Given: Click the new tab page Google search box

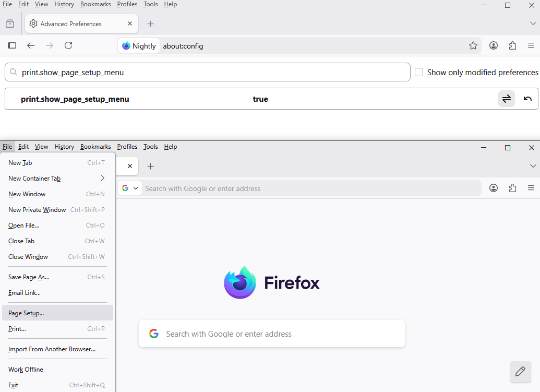Looking at the screenshot, I should coord(272,334).
